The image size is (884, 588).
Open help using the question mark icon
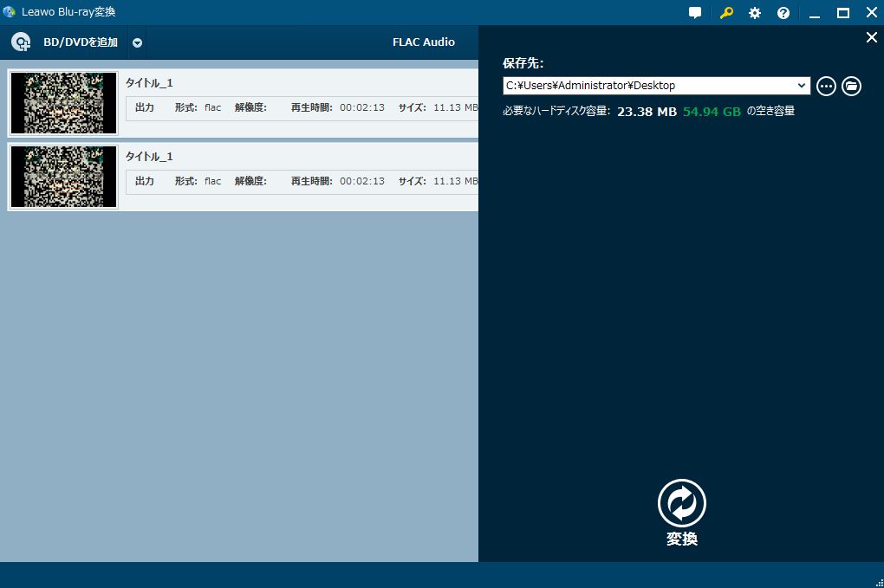click(x=783, y=12)
